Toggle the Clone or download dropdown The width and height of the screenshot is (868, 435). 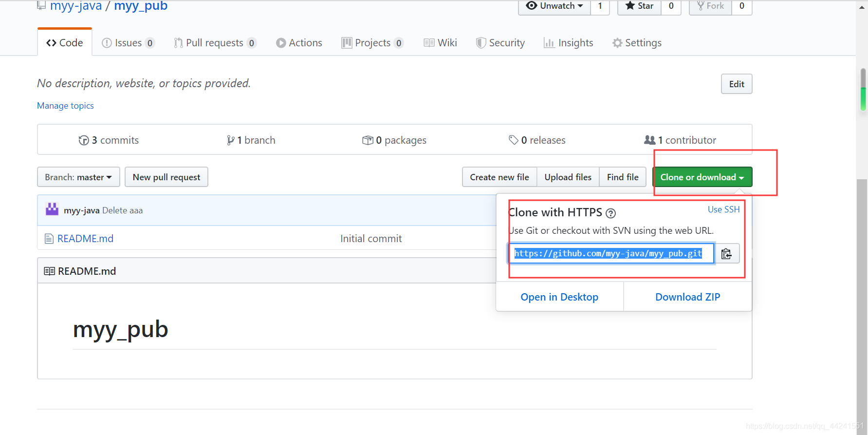[x=702, y=177]
